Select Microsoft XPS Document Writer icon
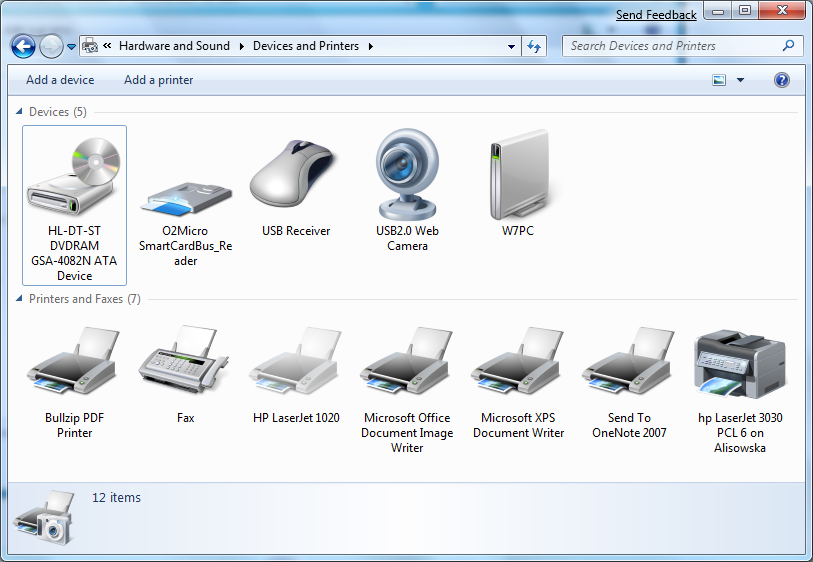Screen dimensions: 813x562 click(518, 360)
